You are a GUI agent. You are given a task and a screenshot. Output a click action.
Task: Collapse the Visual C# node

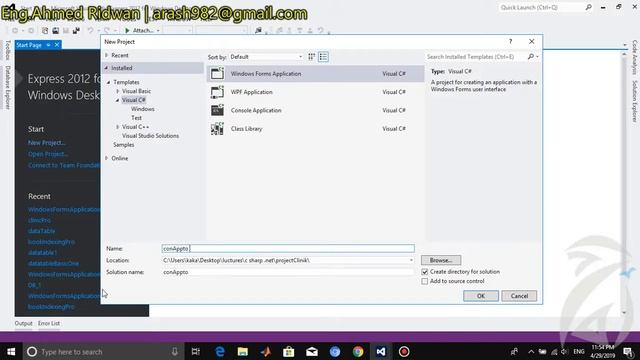coord(118,100)
